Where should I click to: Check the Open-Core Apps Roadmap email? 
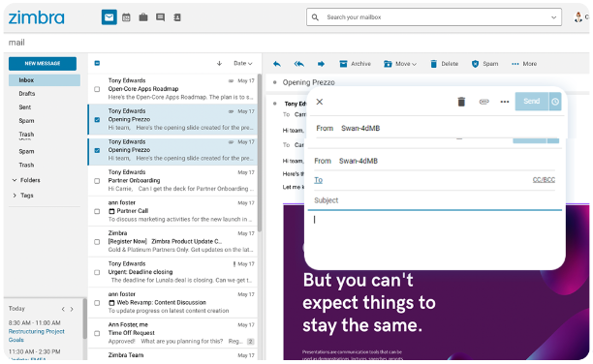97,89
